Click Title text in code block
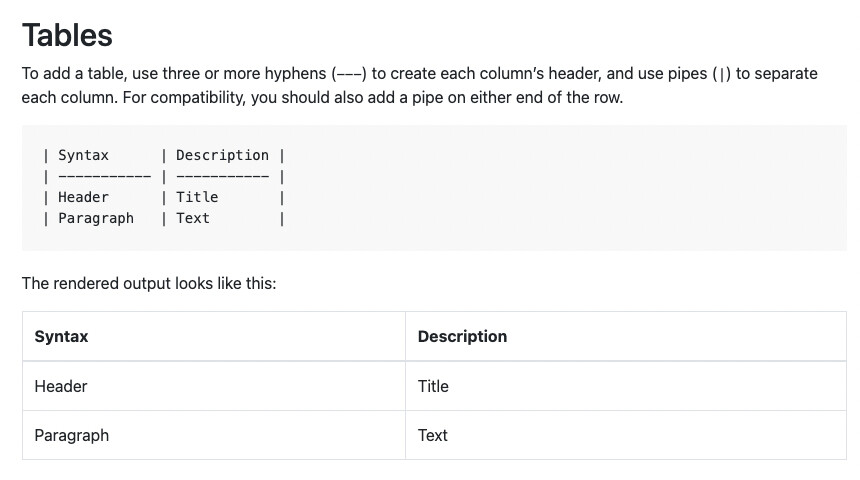Viewport: 860px width, 480px height. (x=197, y=197)
